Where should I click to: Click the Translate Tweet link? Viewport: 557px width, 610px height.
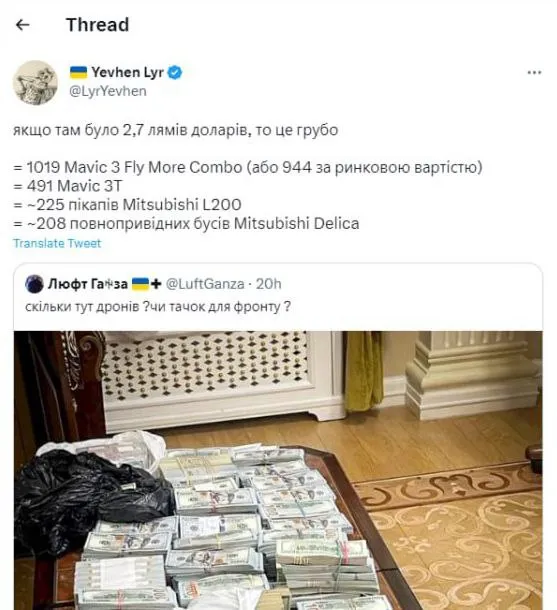tap(57, 244)
